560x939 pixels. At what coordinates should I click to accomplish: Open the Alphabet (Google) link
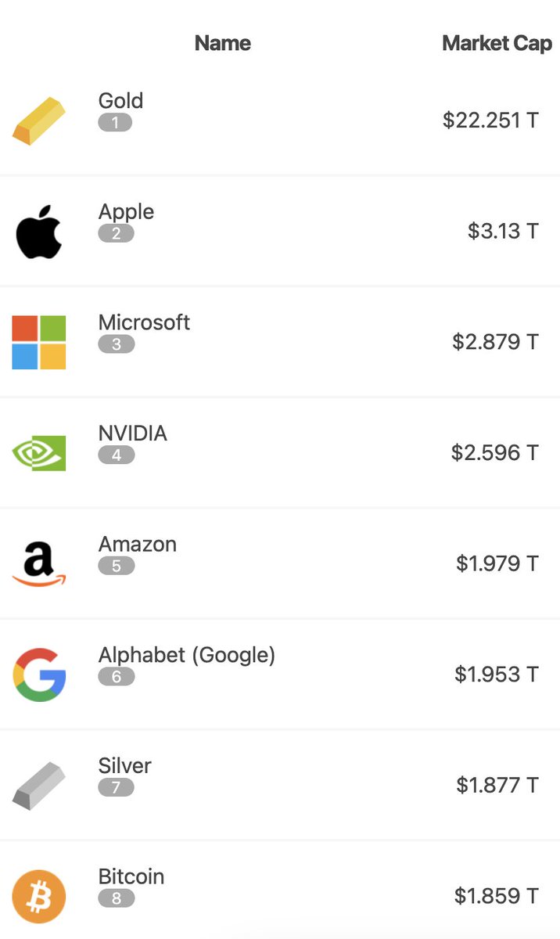click(186, 655)
